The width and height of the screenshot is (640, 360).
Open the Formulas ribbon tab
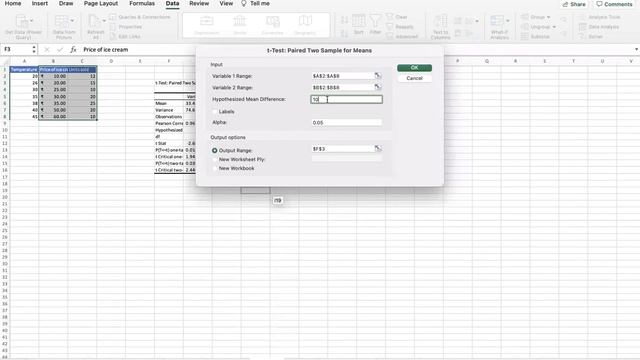coord(142,3)
